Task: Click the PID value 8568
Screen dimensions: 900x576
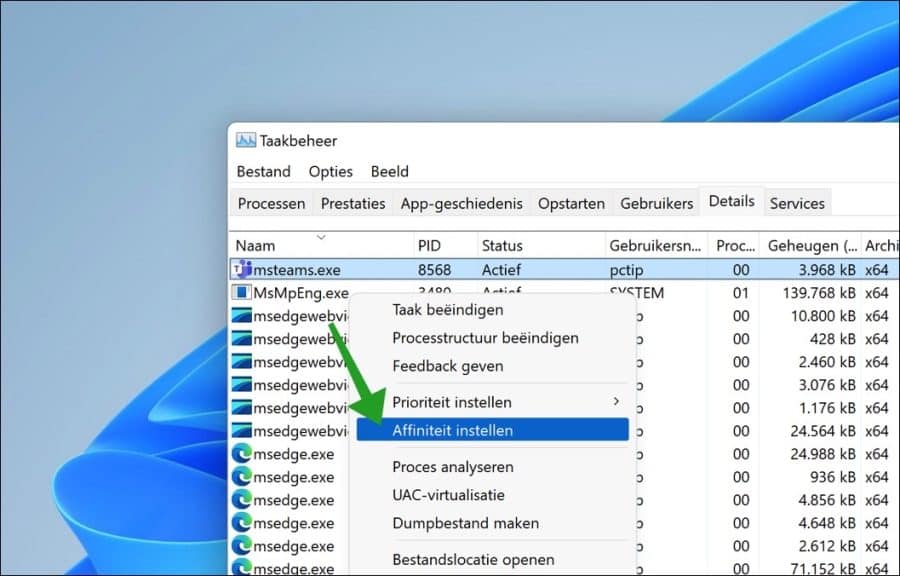Action: point(435,270)
